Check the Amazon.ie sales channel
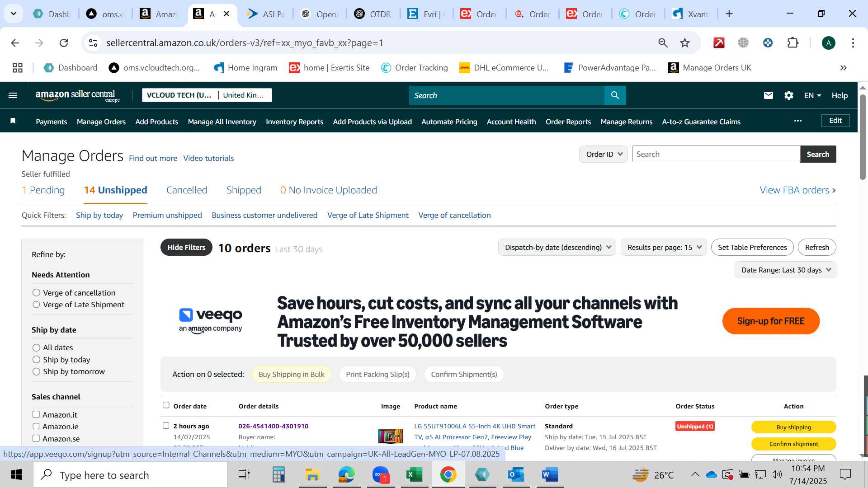Image resolution: width=868 pixels, height=488 pixels. click(36, 426)
